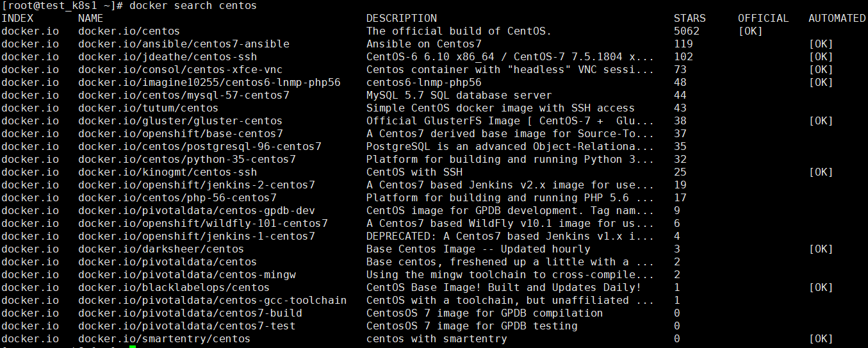Click docker.io/darksheer/centos entry
Viewport: 868px width, 348px height.
pyautogui.click(x=161, y=249)
